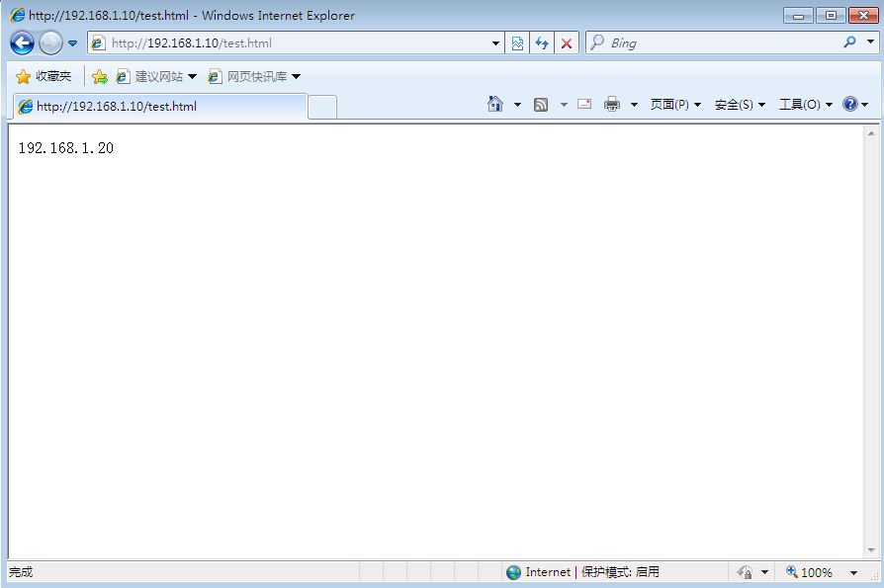Click the 100% zoom level button

coord(809,572)
